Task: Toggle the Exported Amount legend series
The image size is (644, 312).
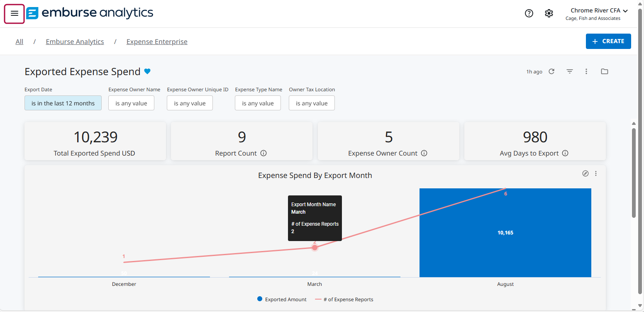Action: point(282,299)
